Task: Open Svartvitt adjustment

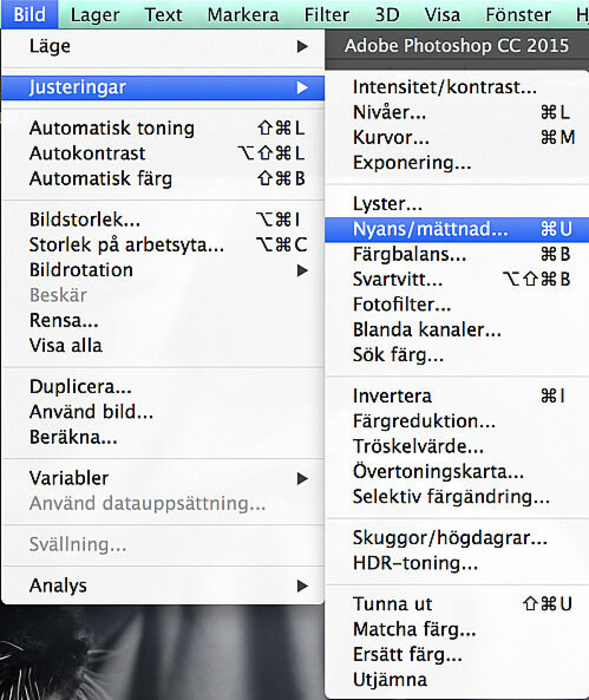Action: (x=456, y=280)
